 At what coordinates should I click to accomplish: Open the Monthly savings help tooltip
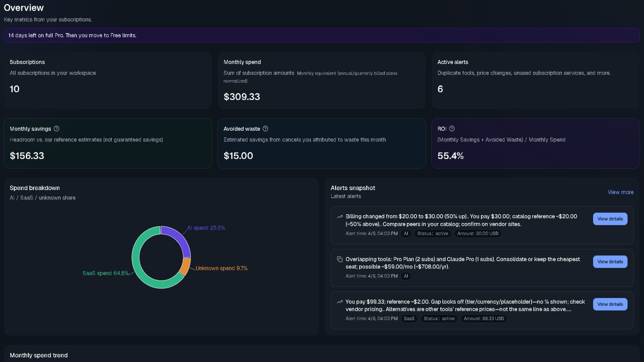coord(56,128)
